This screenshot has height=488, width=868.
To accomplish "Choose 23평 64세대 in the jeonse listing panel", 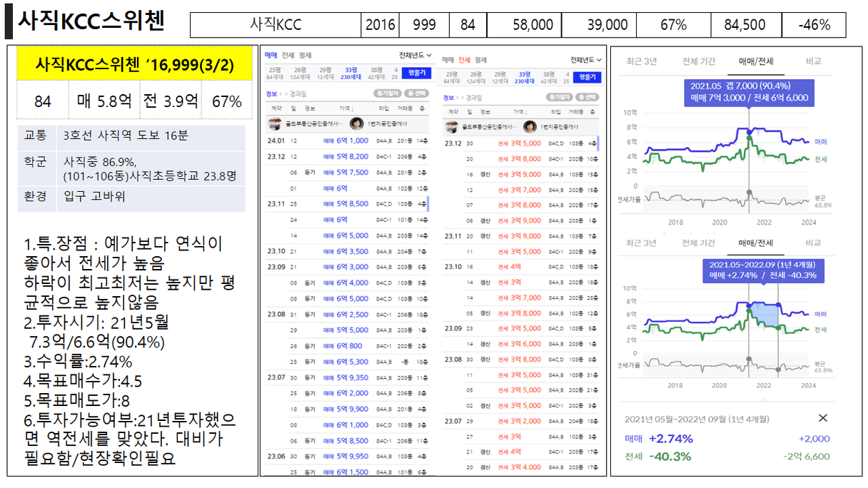I will pos(453,76).
